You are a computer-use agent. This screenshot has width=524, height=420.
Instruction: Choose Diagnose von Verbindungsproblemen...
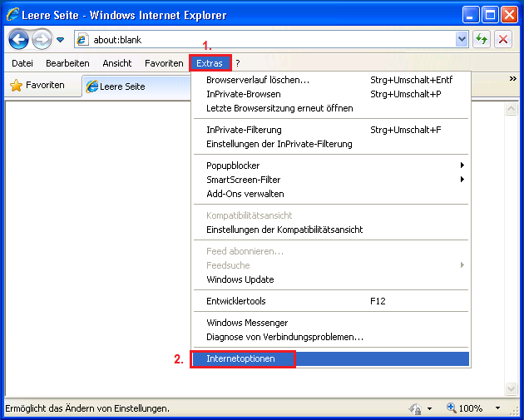click(x=331, y=337)
